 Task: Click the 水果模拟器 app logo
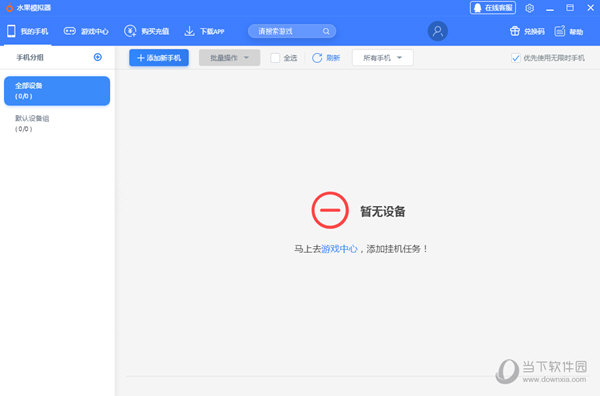pyautogui.click(x=9, y=7)
